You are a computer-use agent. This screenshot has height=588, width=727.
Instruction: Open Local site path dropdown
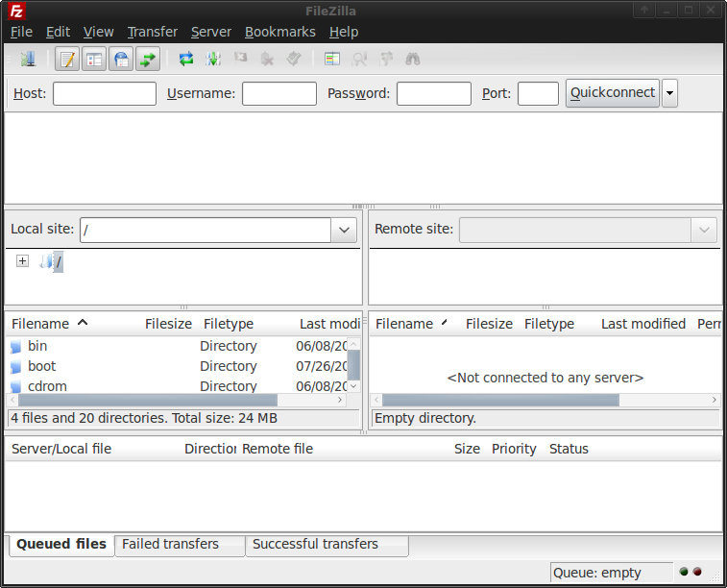click(x=344, y=230)
